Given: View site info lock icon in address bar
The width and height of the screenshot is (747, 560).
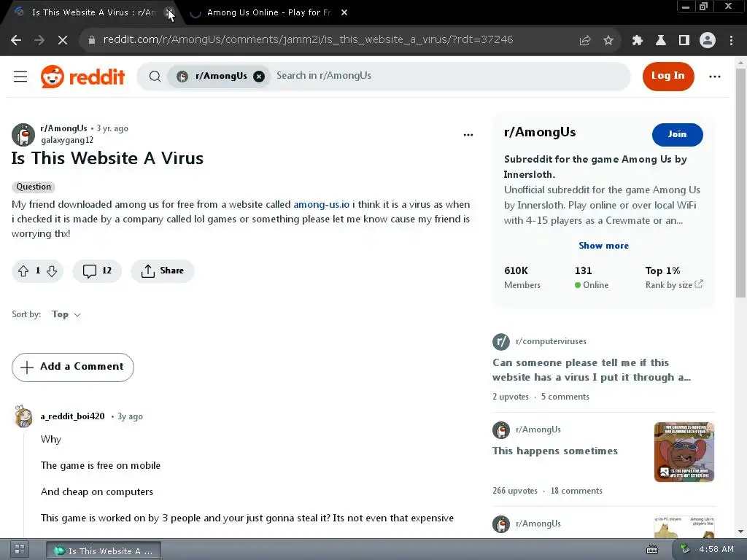Looking at the screenshot, I should [91, 41].
